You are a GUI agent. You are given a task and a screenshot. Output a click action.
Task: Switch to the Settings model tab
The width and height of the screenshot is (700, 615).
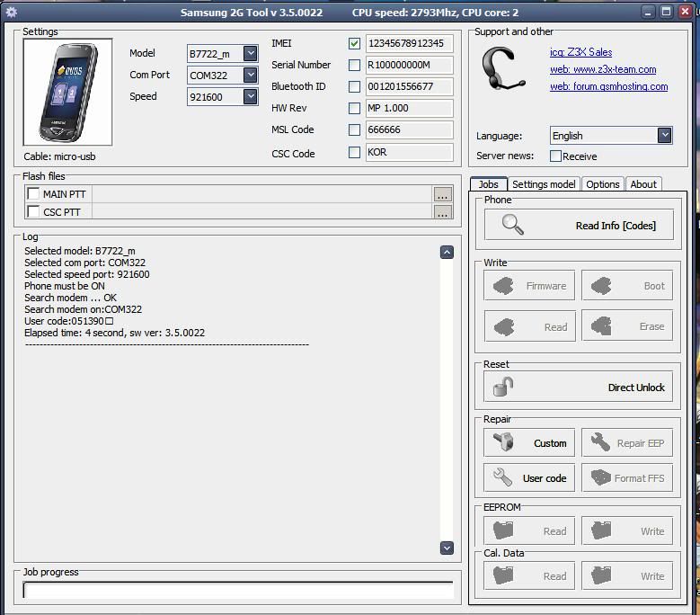544,184
